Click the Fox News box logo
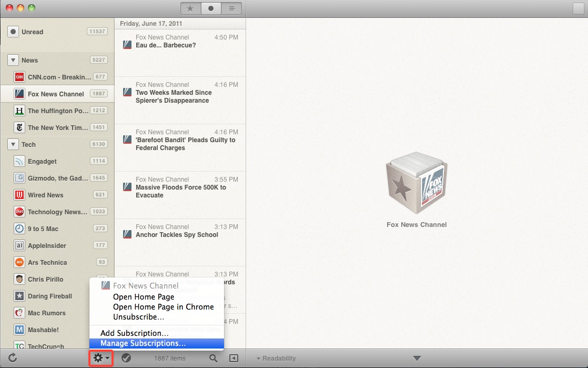Screen dimensions: 588x368 click(417, 183)
